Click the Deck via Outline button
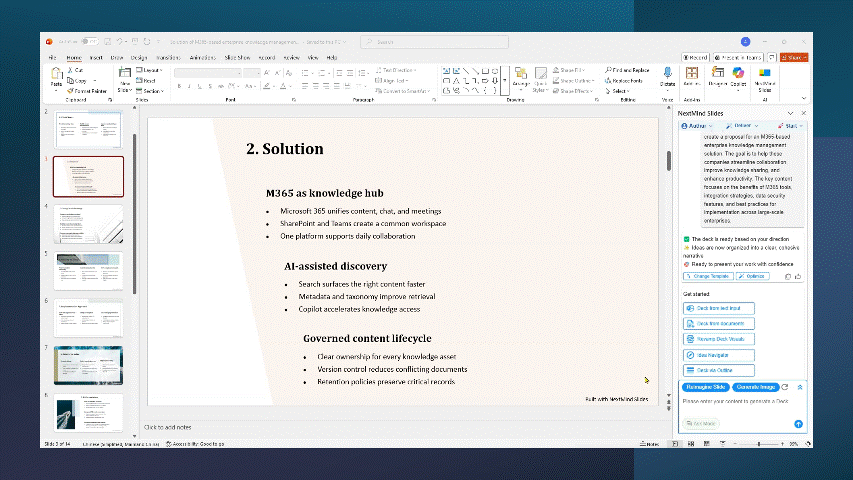 (719, 370)
